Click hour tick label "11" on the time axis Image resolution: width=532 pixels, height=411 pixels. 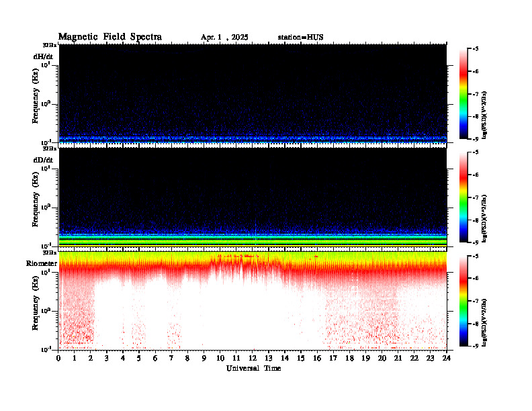point(236,359)
